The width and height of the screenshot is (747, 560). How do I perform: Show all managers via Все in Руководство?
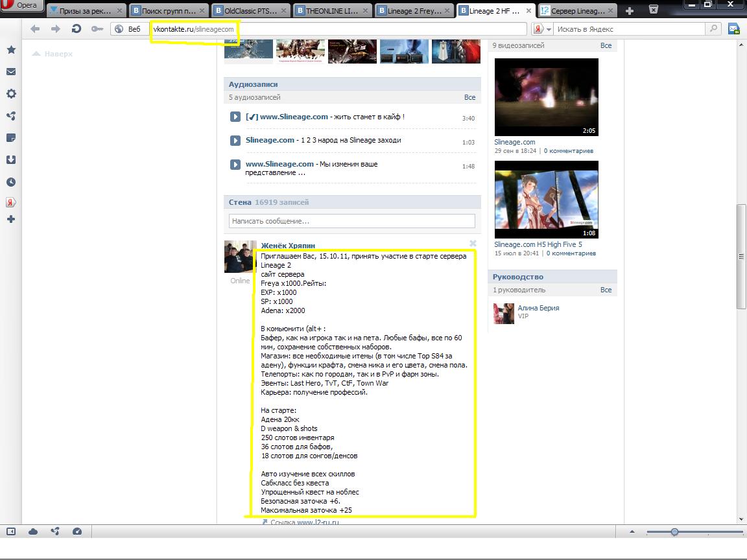coord(606,290)
